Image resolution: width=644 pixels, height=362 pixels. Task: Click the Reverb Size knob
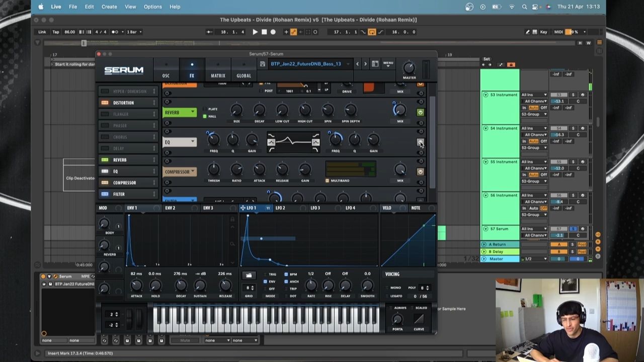coord(236,110)
